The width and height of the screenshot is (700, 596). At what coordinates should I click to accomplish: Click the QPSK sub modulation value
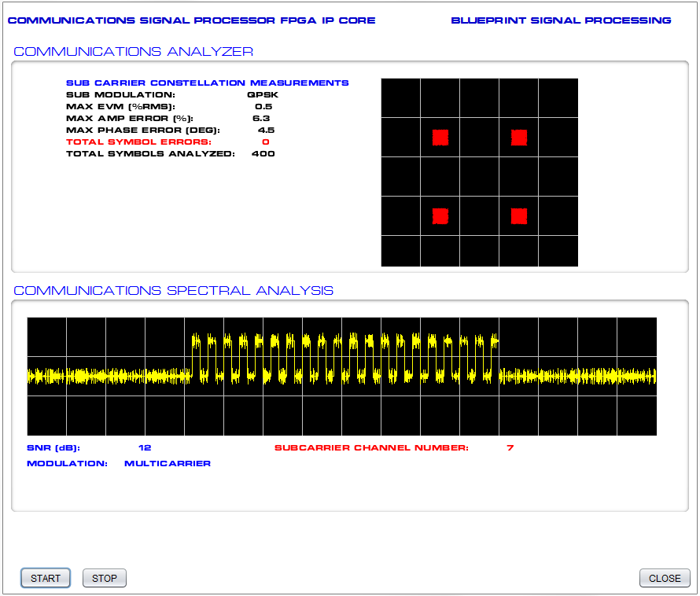[263, 94]
